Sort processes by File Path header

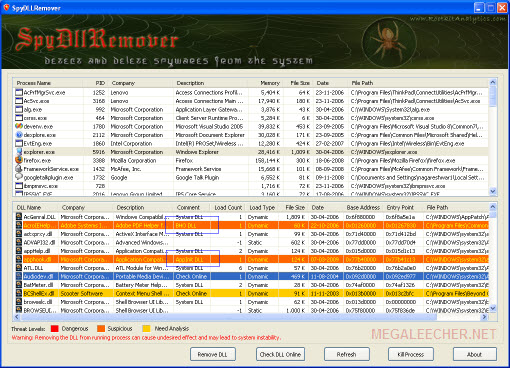click(418, 83)
